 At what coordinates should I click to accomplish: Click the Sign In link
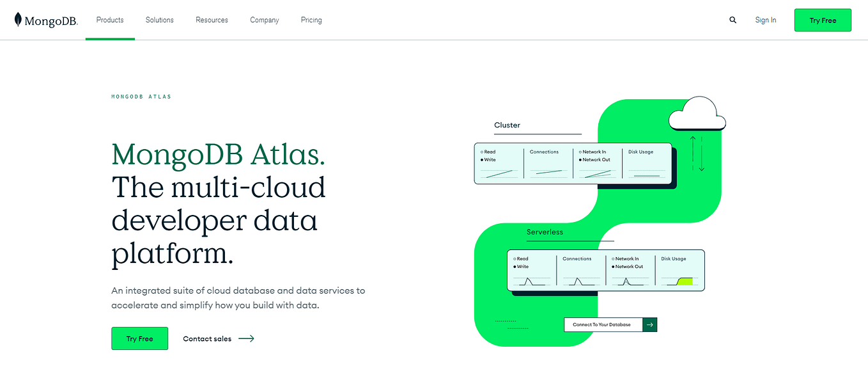(x=765, y=20)
